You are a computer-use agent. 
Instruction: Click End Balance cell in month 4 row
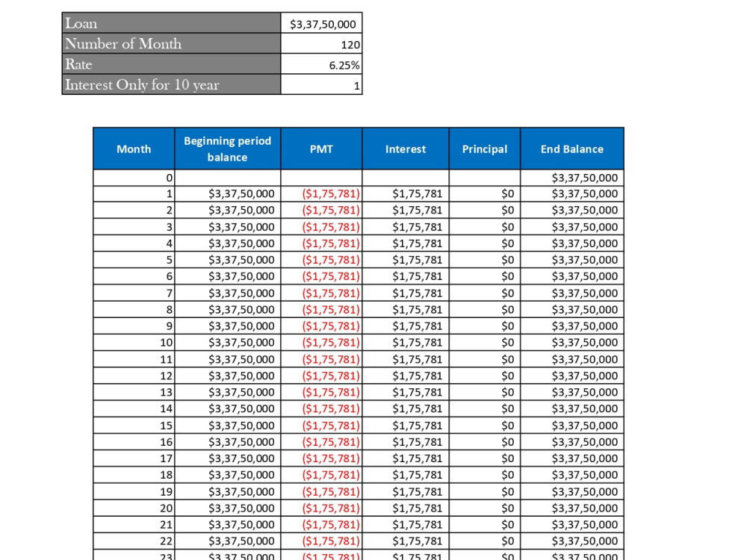pos(572,243)
